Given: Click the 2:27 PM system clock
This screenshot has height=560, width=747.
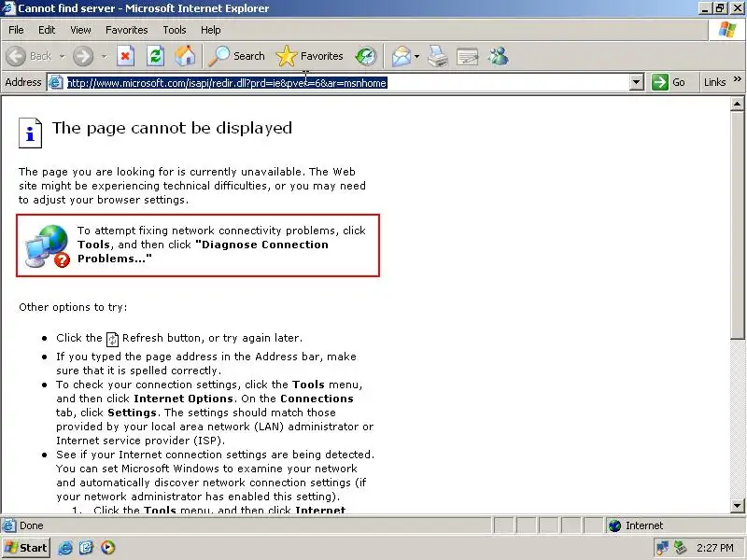Looking at the screenshot, I should [714, 548].
